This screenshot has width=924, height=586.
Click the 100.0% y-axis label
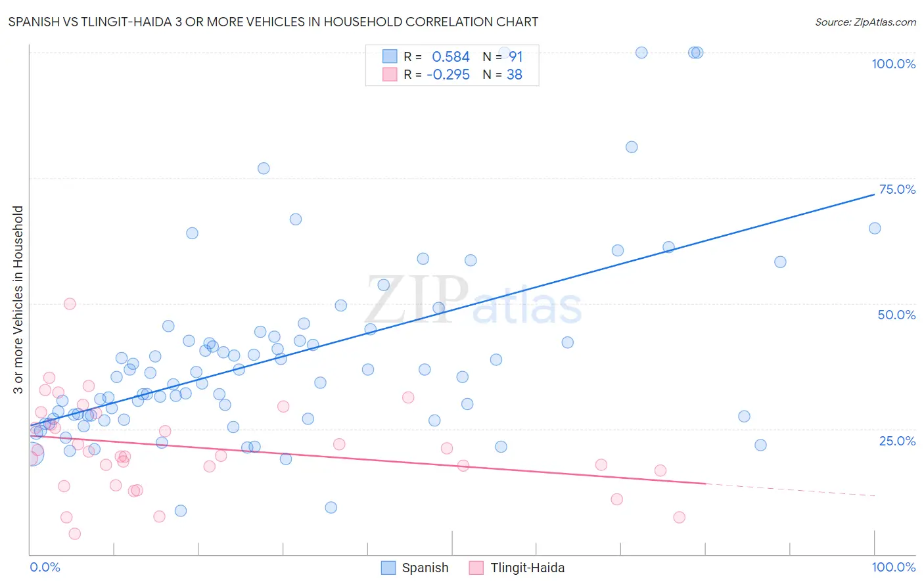click(x=893, y=64)
